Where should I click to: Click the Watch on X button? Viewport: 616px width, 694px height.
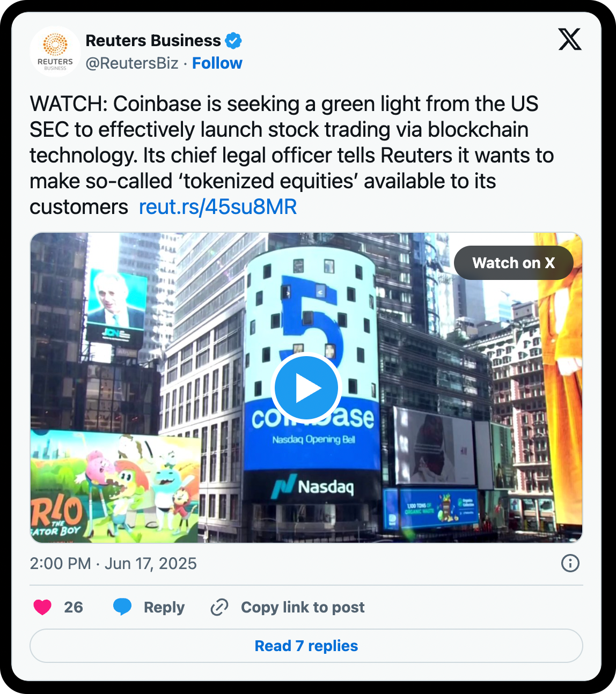tap(514, 263)
